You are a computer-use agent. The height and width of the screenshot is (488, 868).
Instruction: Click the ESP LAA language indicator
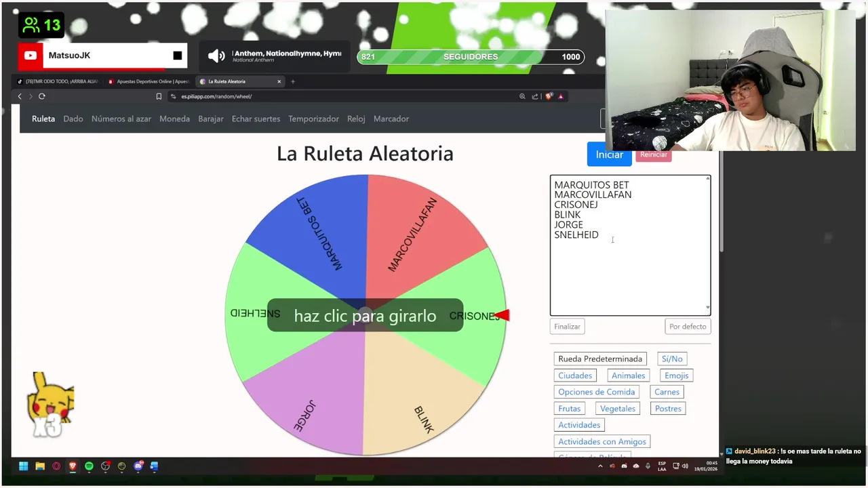tap(662, 466)
